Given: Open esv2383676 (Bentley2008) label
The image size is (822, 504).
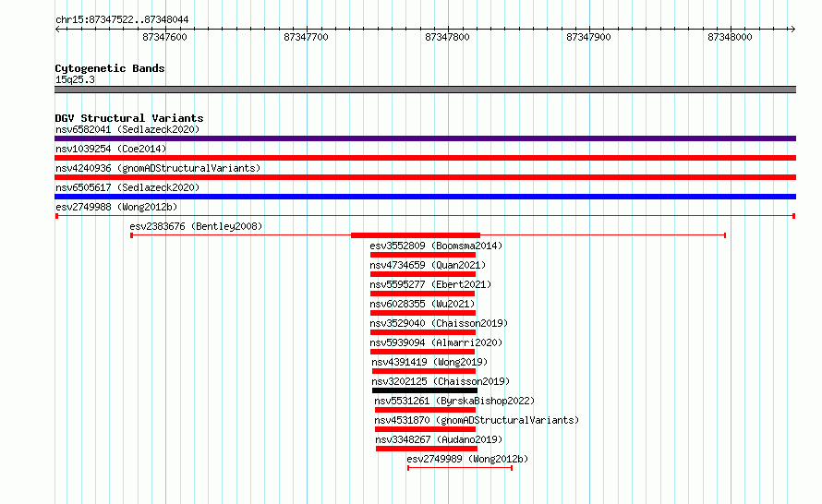Looking at the screenshot, I should [196, 226].
